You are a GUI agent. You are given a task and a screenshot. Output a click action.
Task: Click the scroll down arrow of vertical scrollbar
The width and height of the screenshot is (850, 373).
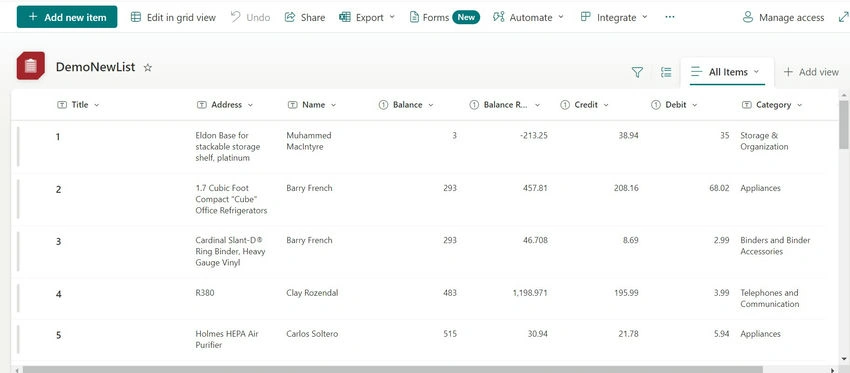coord(844,358)
